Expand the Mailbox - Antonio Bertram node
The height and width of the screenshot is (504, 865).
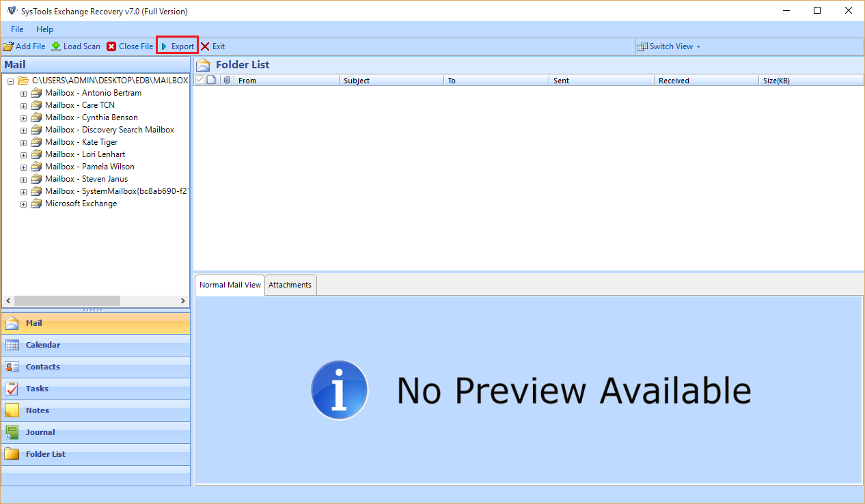23,94
